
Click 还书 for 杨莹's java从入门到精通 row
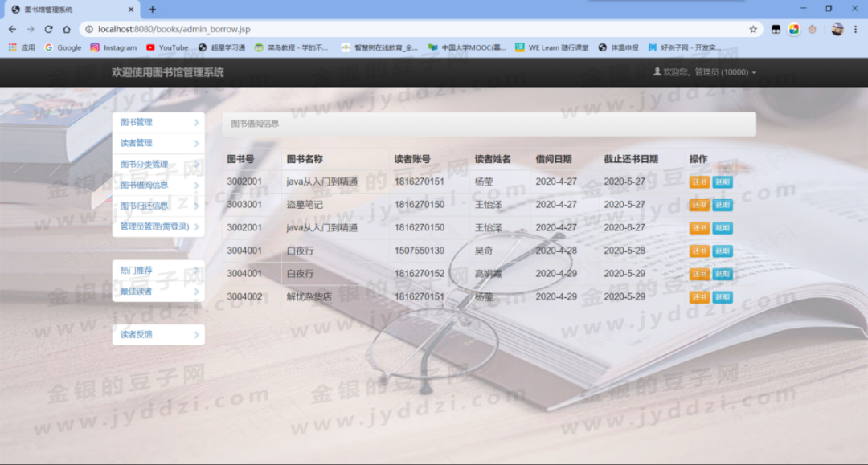(700, 182)
